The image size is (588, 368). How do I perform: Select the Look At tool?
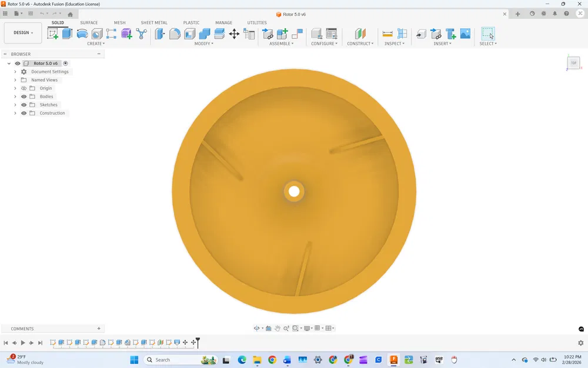coord(269,328)
